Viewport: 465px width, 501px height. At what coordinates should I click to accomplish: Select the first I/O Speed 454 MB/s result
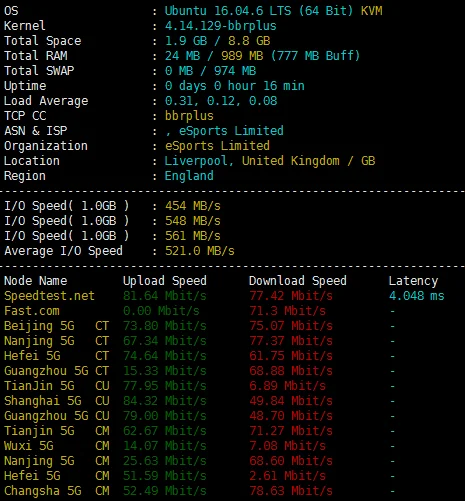[193, 206]
